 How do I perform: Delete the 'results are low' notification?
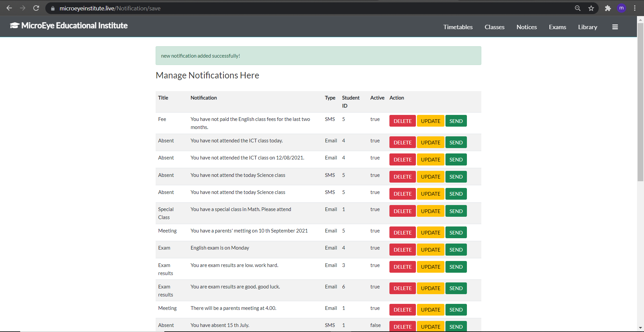click(402, 267)
